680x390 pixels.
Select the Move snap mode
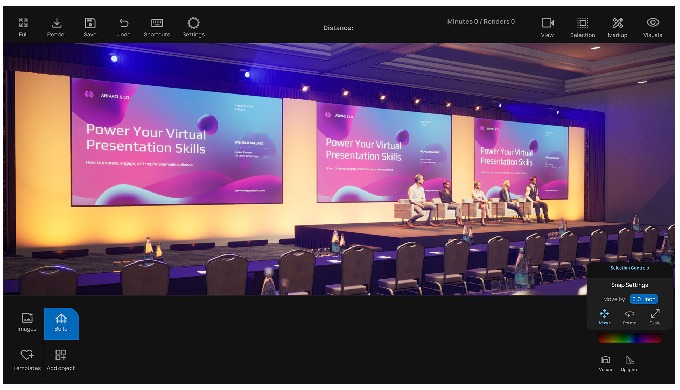pos(604,316)
